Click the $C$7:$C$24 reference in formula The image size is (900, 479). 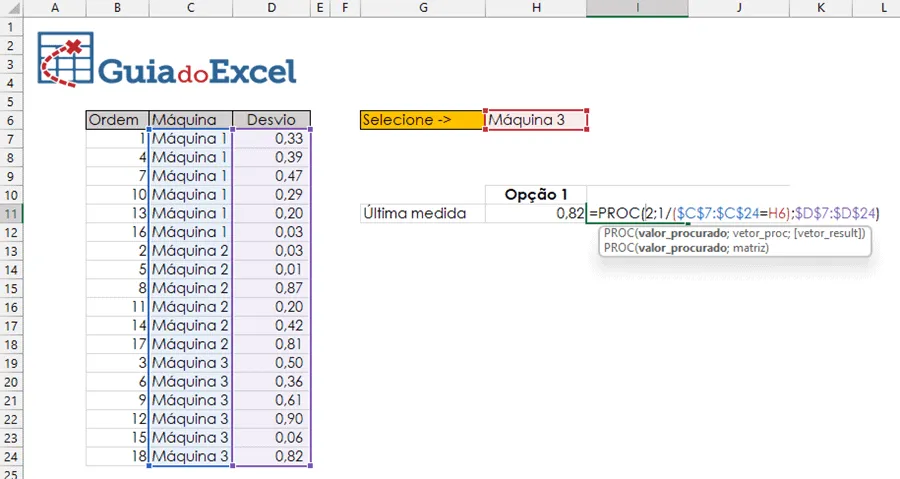[x=717, y=213]
